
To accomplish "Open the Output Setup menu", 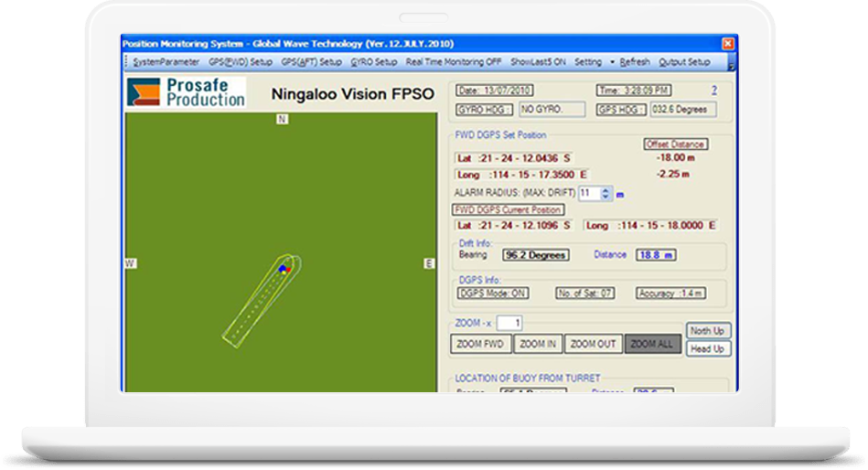I will click(x=684, y=62).
